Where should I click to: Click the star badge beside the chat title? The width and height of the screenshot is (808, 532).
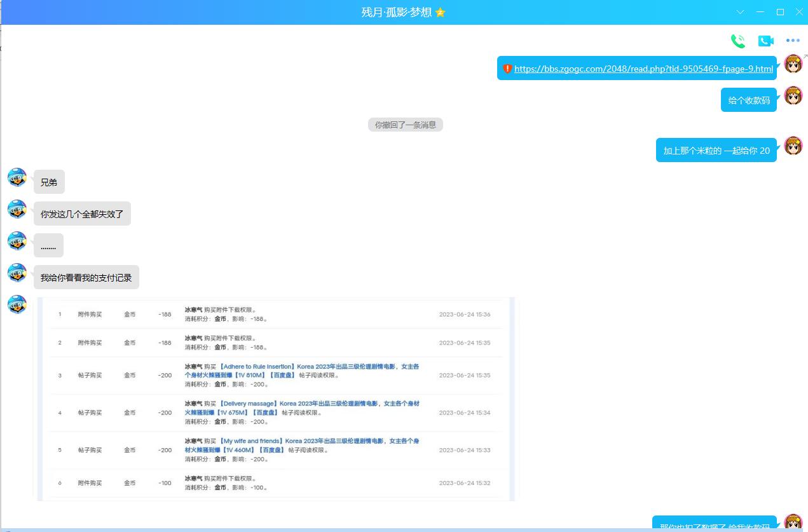tap(440, 13)
